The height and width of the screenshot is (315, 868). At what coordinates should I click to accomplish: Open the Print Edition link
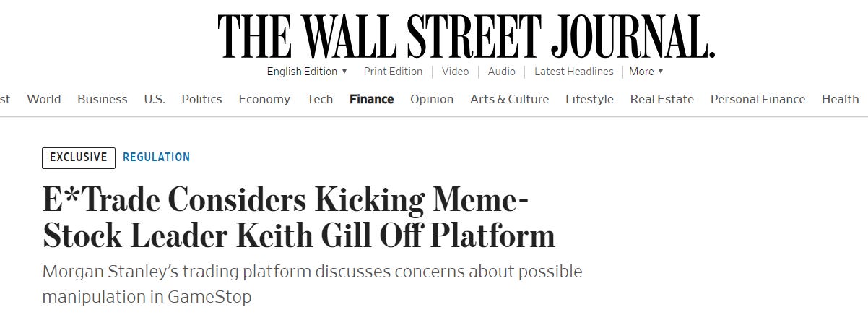[x=393, y=72]
